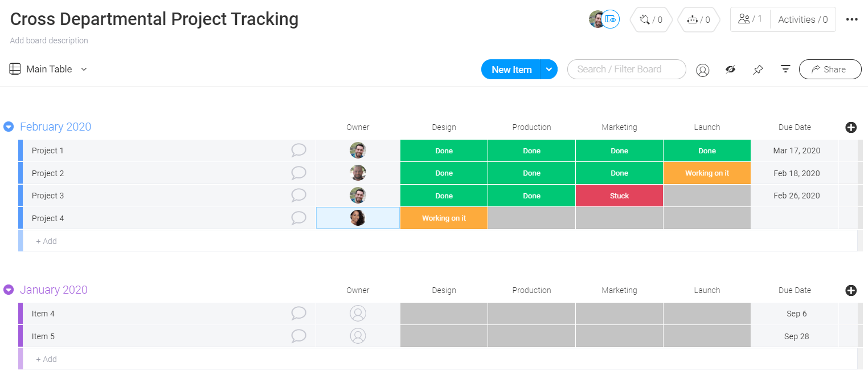Open the board filter panel
This screenshot has height=370, width=868.
[785, 69]
